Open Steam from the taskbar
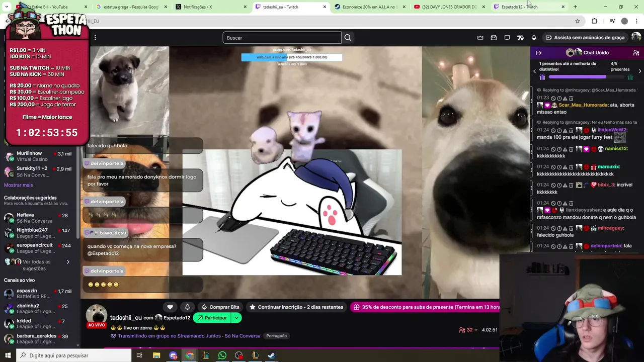 (271, 355)
